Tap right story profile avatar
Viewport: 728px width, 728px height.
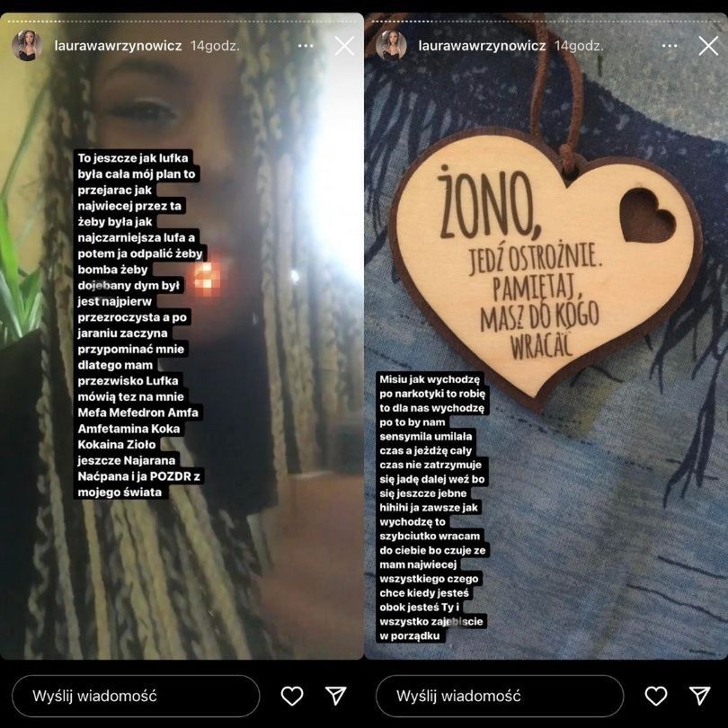pyautogui.click(x=391, y=46)
